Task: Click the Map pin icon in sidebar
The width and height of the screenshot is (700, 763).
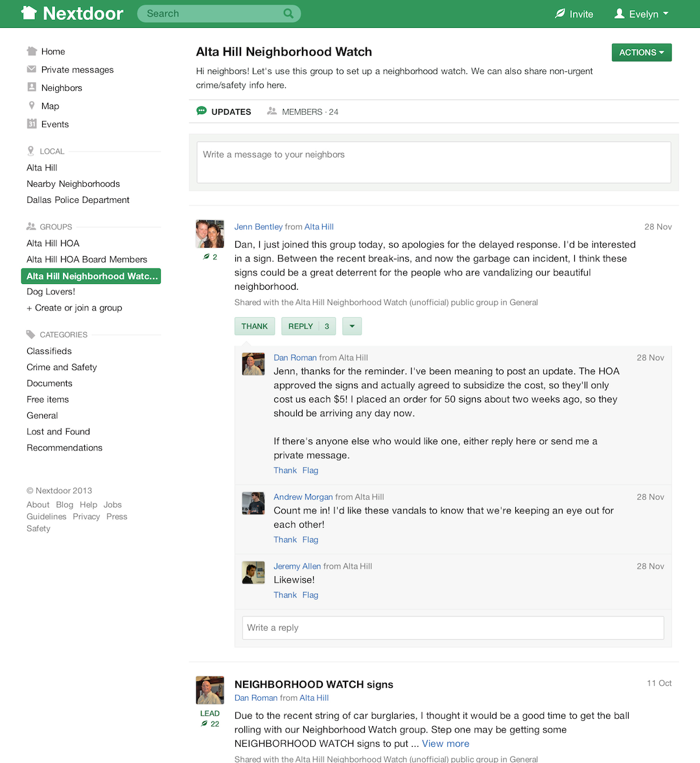Action: (32, 106)
